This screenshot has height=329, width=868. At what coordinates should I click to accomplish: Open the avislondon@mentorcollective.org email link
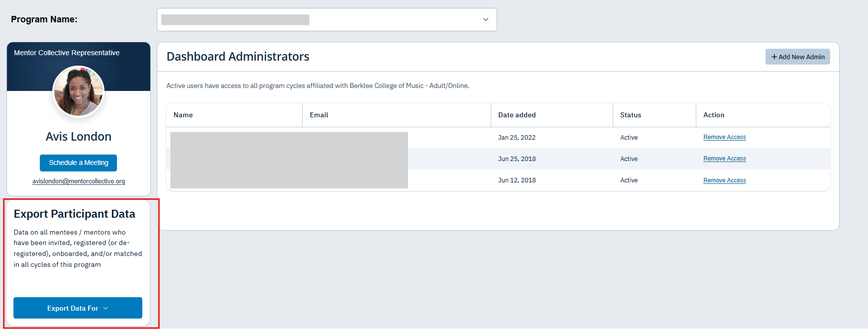[x=79, y=181]
